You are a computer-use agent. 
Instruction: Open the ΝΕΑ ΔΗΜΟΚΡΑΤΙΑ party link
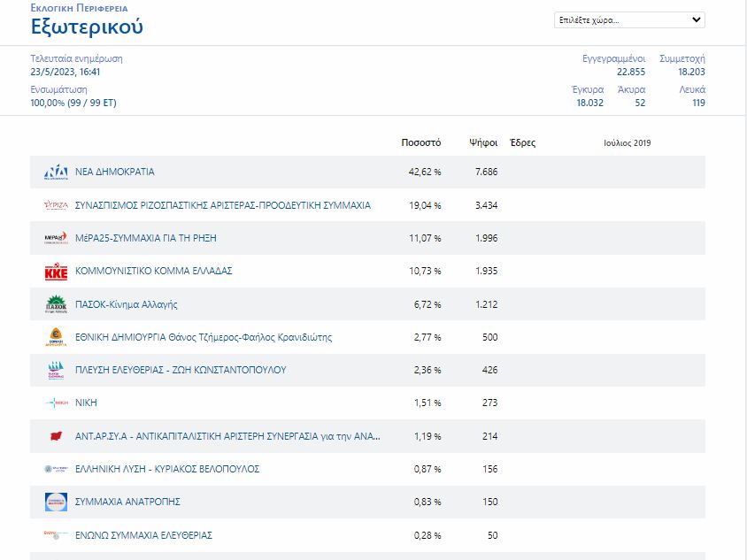114,172
